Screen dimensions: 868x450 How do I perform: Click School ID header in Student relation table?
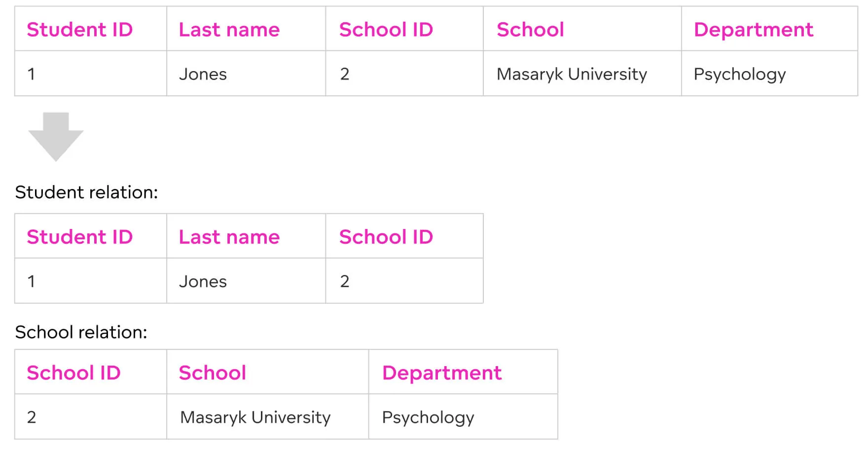[386, 237]
